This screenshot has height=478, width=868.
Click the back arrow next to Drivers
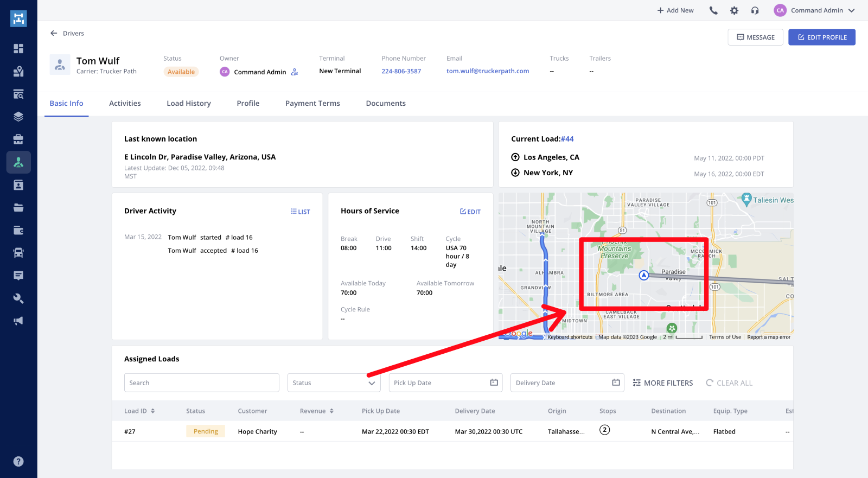coord(54,33)
